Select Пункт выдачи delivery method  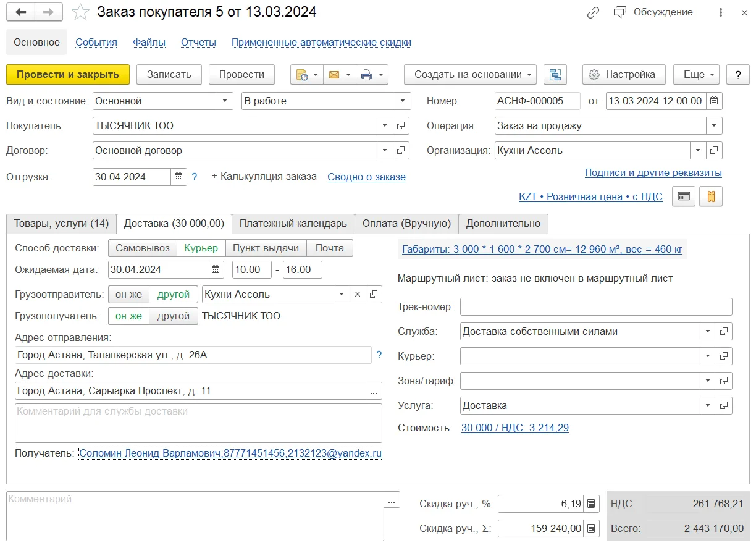click(266, 248)
